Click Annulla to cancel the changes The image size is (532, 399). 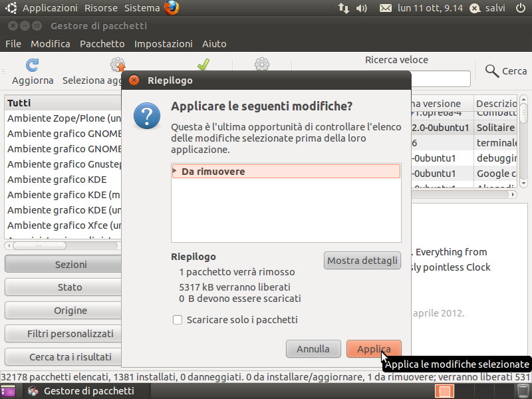click(313, 348)
